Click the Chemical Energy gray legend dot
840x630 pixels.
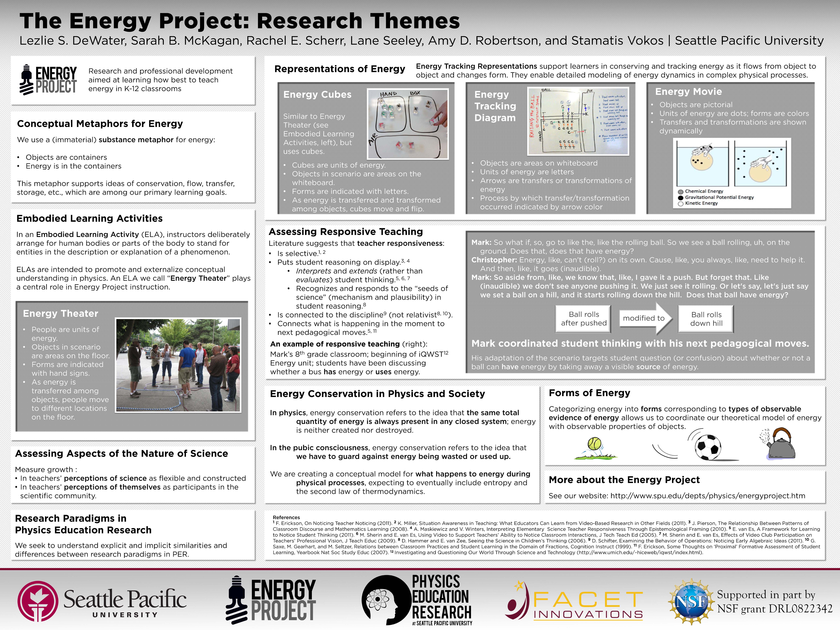pos(681,192)
